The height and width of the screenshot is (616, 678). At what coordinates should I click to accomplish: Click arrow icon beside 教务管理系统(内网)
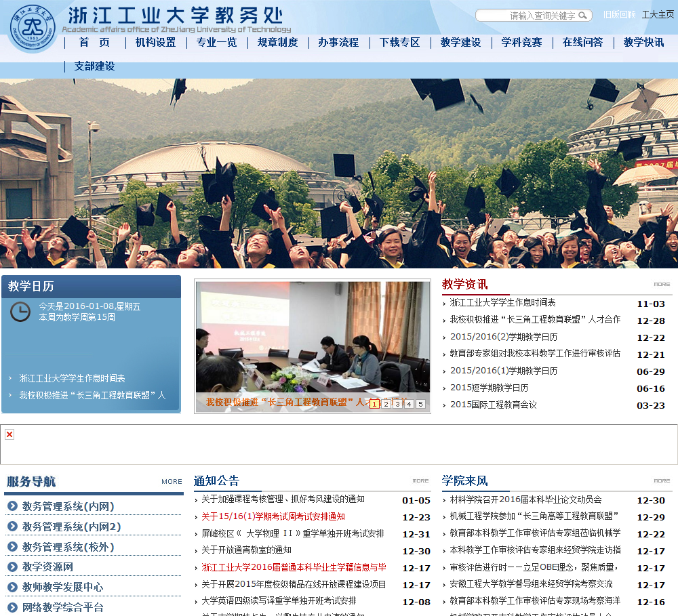[12, 506]
